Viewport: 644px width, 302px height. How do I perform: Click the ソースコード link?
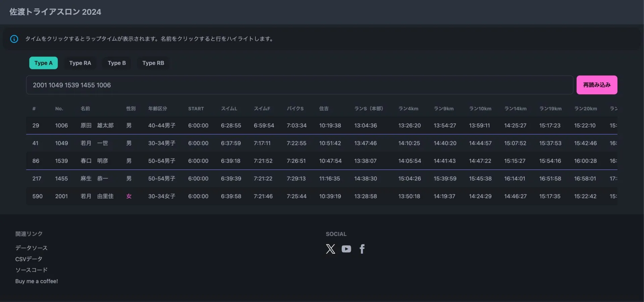point(31,270)
